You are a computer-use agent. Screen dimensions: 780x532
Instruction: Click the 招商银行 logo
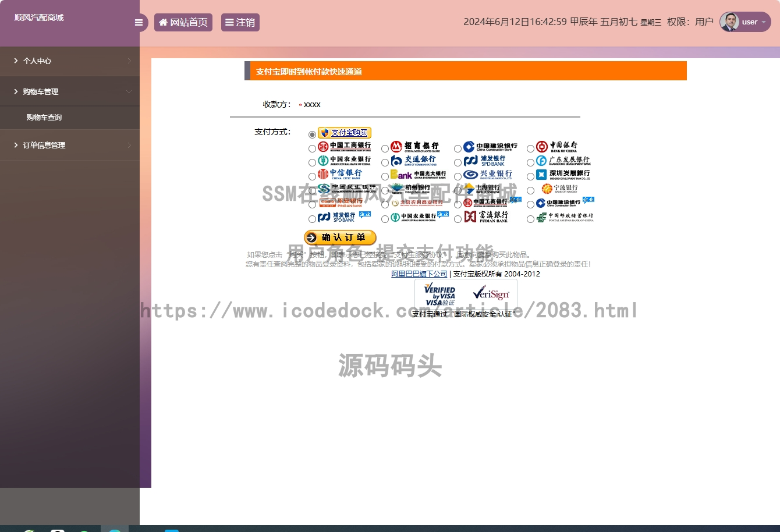click(415, 146)
